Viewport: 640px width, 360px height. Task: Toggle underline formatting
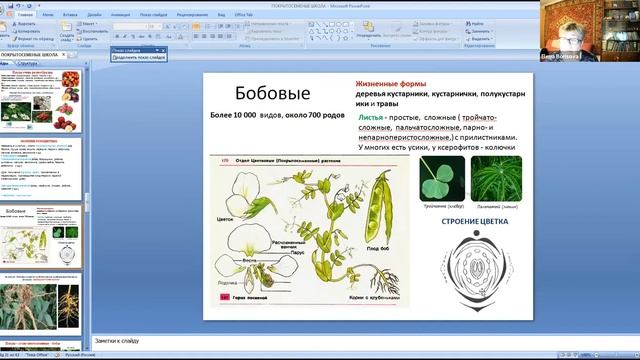pos(133,37)
